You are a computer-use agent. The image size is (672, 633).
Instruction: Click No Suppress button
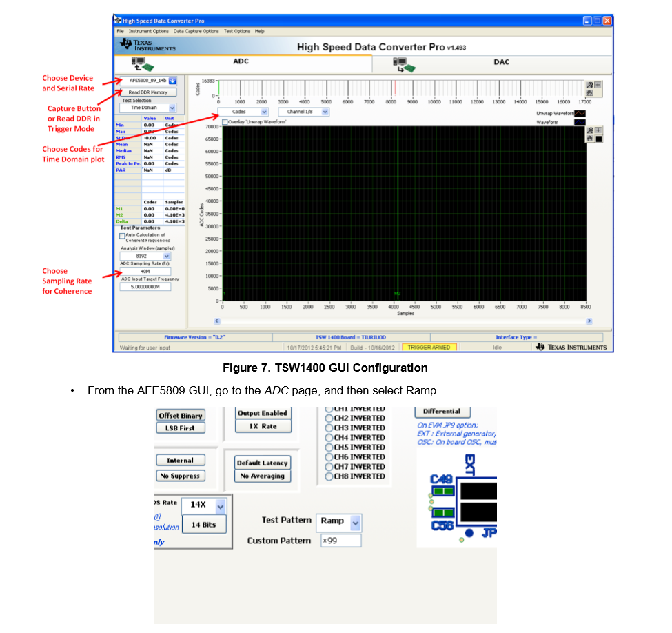coord(181,476)
